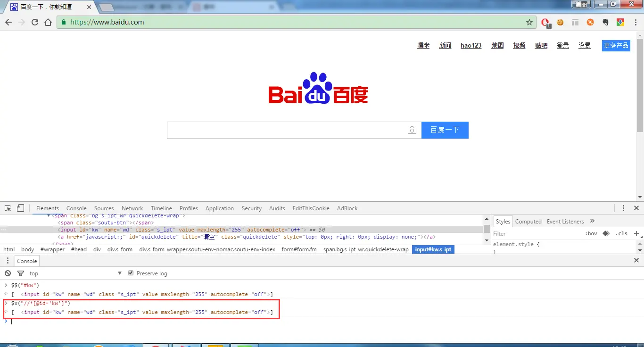
Task: Click the Baidu logo
Action: [318, 88]
